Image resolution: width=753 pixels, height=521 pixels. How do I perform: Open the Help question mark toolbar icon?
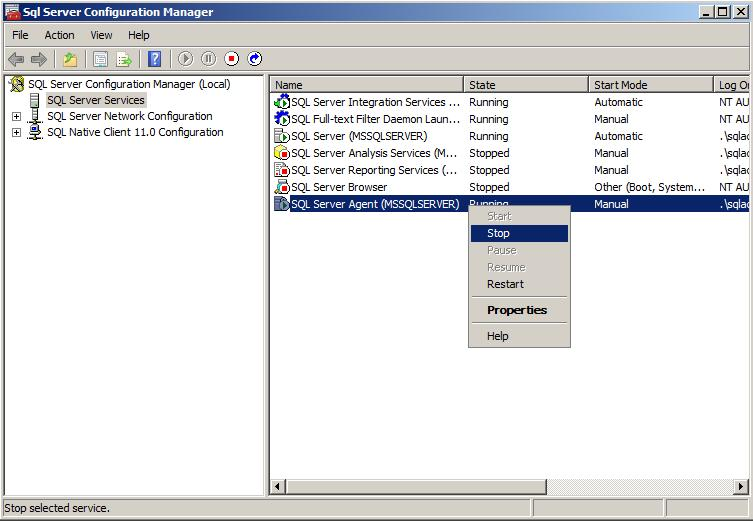click(x=155, y=59)
